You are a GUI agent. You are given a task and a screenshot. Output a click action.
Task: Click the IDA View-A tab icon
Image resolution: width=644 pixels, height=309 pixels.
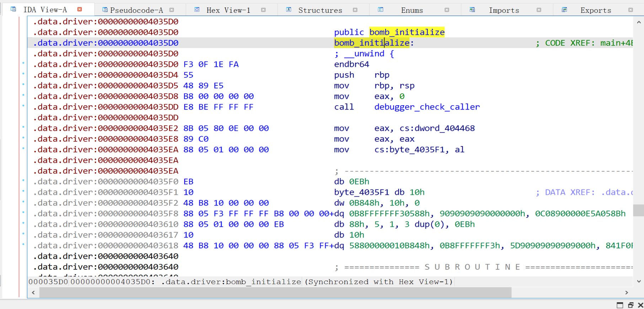tap(13, 9)
